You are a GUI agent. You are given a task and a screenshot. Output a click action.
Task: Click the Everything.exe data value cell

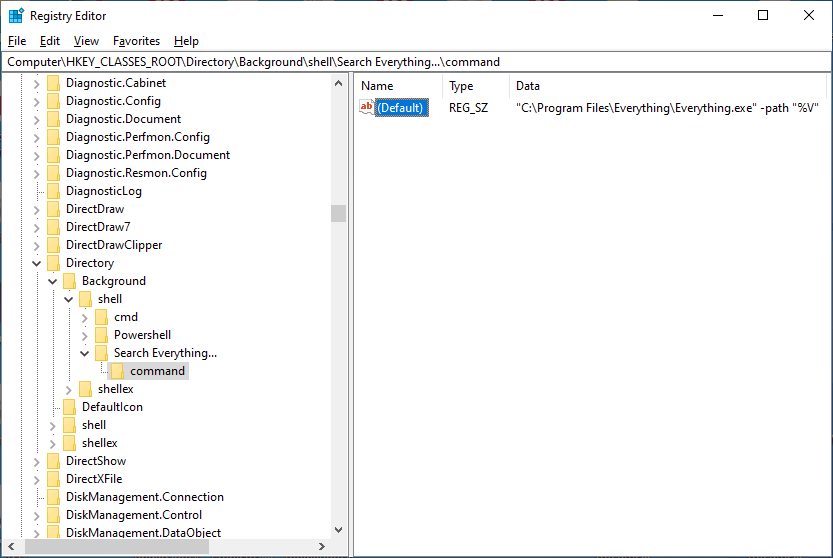pos(667,108)
